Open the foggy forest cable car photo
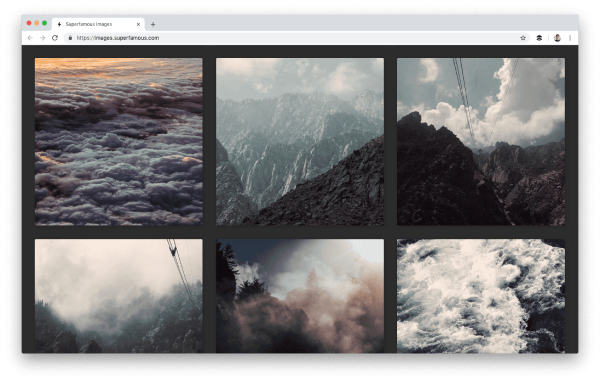 point(119,296)
